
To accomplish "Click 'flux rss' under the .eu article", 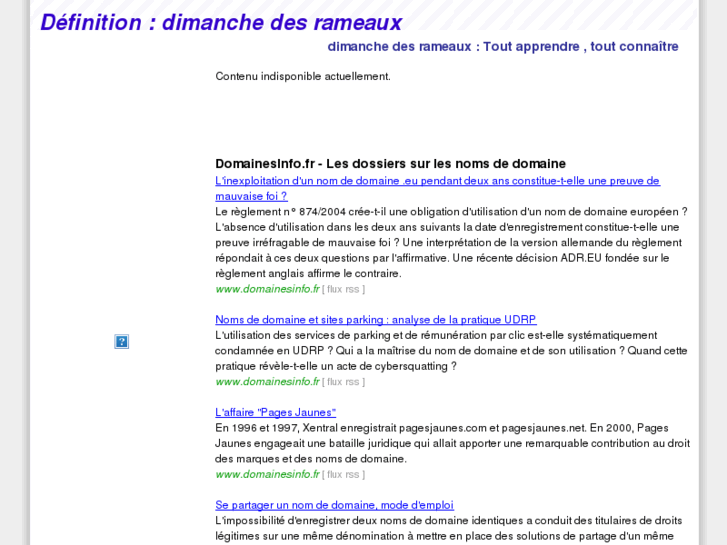I will (x=343, y=289).
